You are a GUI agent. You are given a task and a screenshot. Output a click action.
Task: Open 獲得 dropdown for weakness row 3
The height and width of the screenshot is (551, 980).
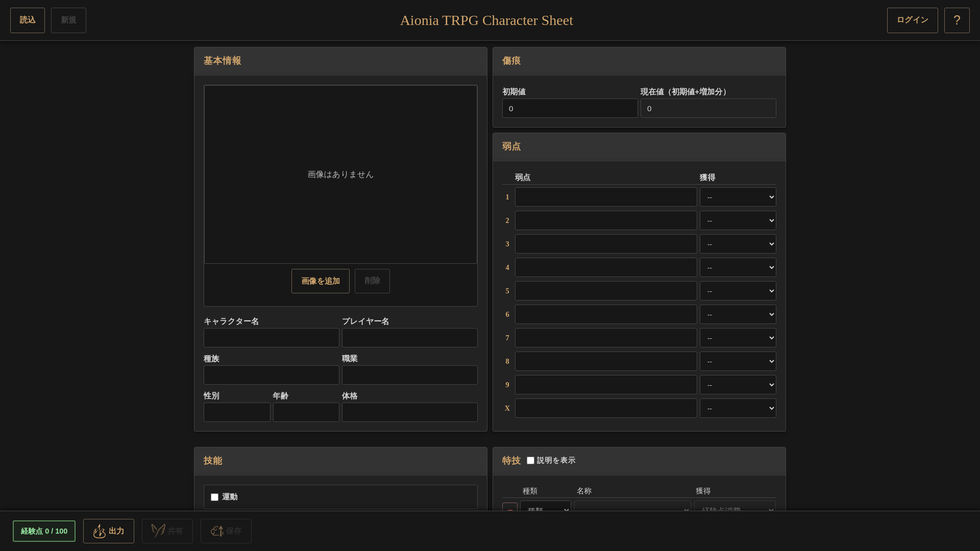[738, 244]
